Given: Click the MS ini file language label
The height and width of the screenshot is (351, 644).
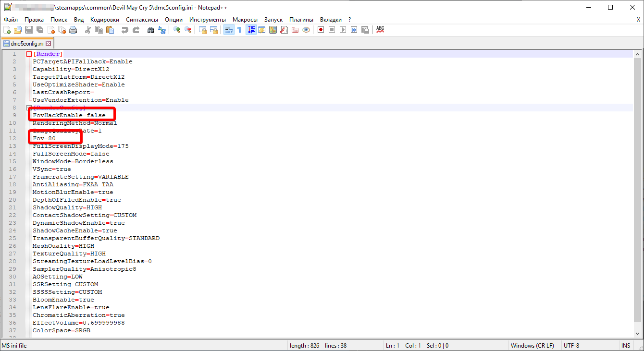Looking at the screenshot, I should tap(14, 346).
